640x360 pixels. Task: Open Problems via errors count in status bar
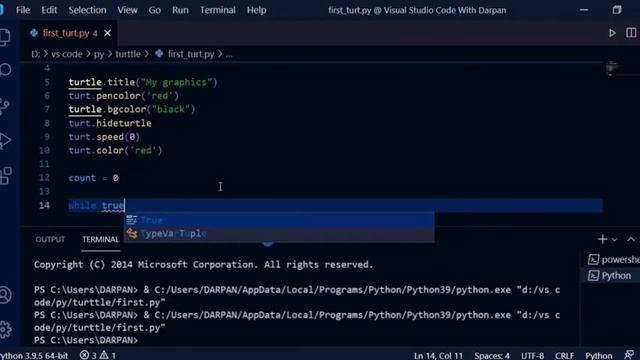(x=88, y=356)
